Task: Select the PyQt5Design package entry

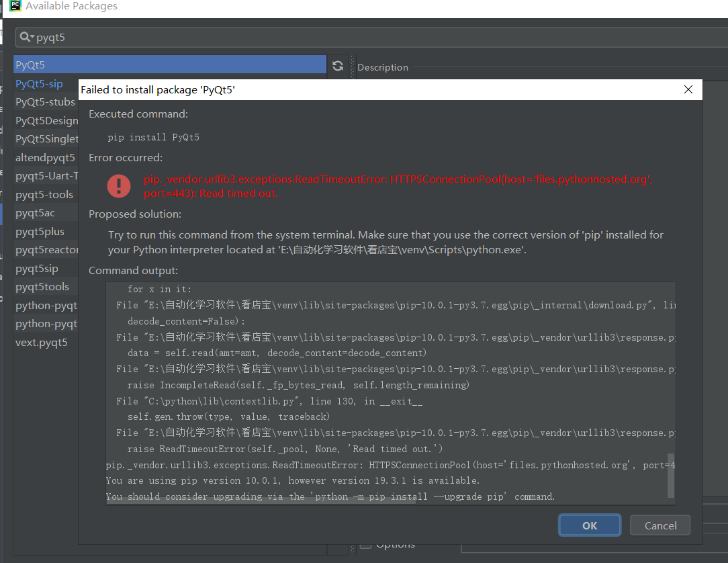Action: (x=46, y=120)
